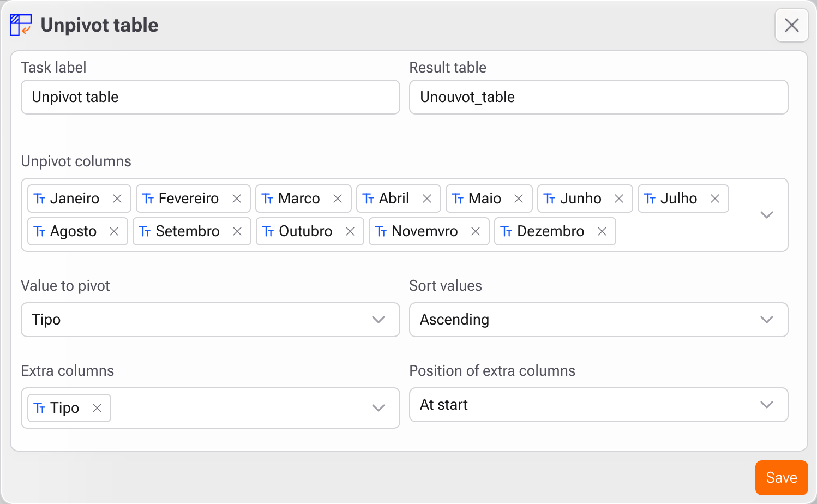Remove the Outubro column tag
Screen dimensions: 817x504
click(350, 231)
